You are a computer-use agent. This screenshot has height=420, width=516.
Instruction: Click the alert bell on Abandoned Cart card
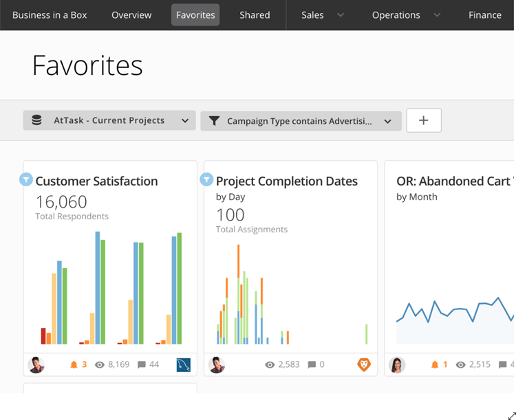pyautogui.click(x=435, y=364)
